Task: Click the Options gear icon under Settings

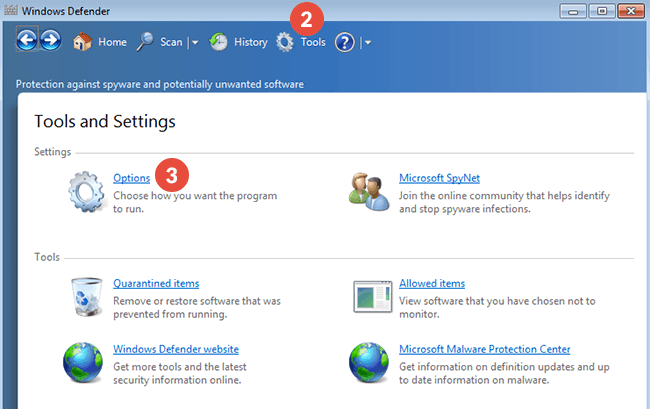Action: click(x=87, y=191)
